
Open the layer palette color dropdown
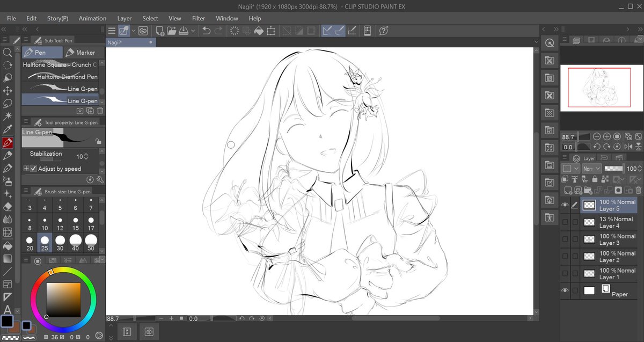click(570, 169)
